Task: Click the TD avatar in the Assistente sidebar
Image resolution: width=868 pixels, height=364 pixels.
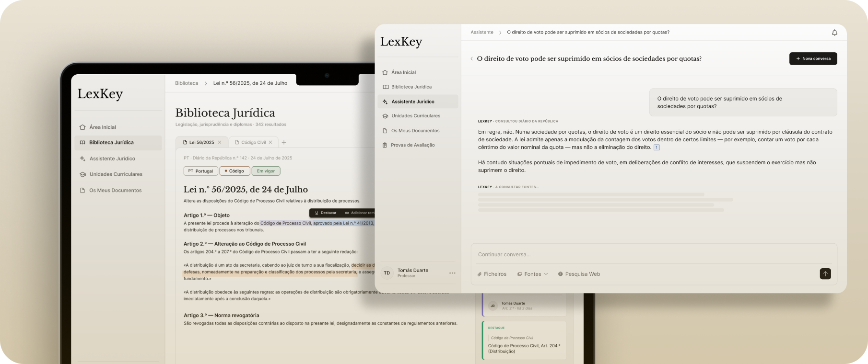Action: click(x=387, y=273)
